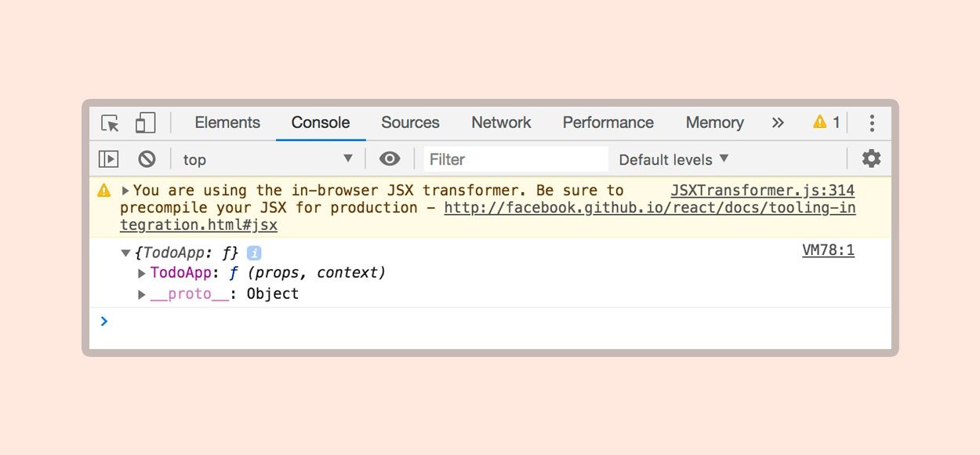This screenshot has width=980, height=455.
Task: Show the console sidebar panel icon
Action: pyautogui.click(x=108, y=159)
